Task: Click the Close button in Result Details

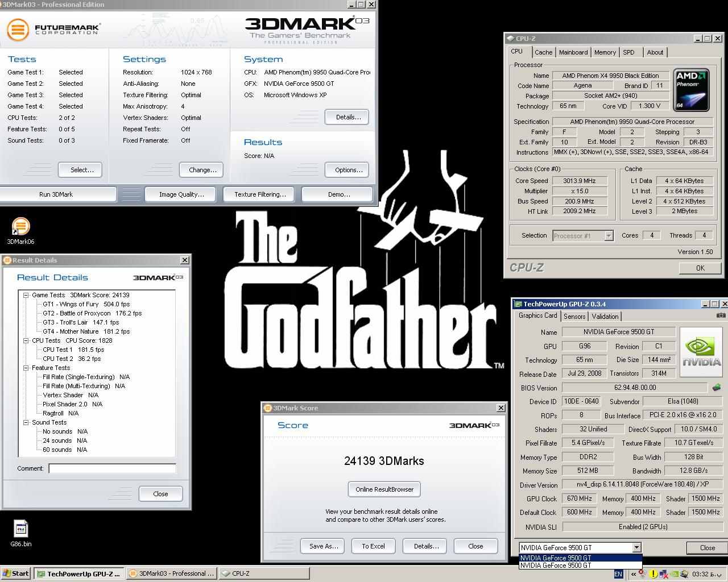Action: (160, 494)
